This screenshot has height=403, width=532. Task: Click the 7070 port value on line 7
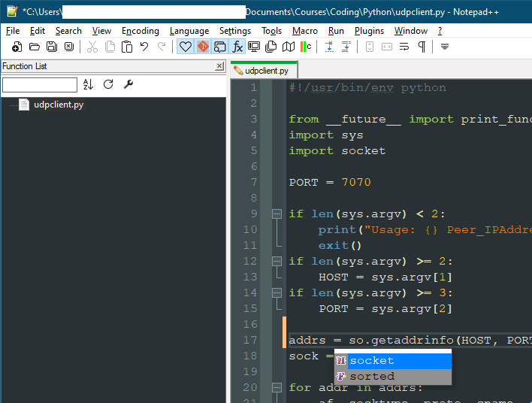pos(356,182)
